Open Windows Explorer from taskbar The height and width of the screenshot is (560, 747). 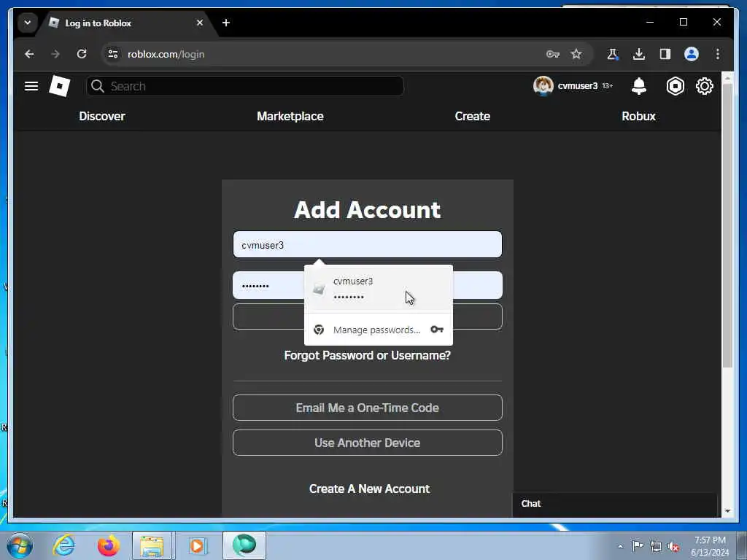point(152,545)
